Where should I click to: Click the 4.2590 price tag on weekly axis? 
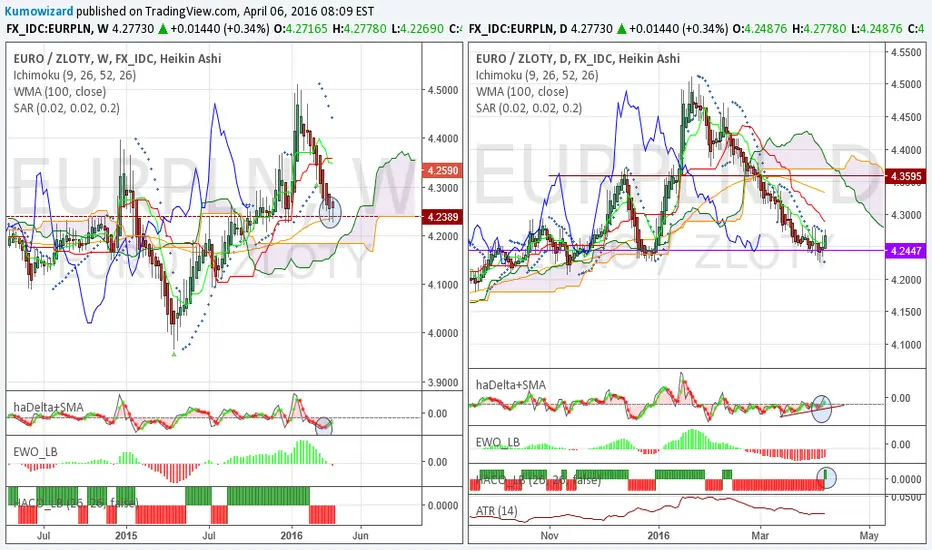click(x=442, y=171)
